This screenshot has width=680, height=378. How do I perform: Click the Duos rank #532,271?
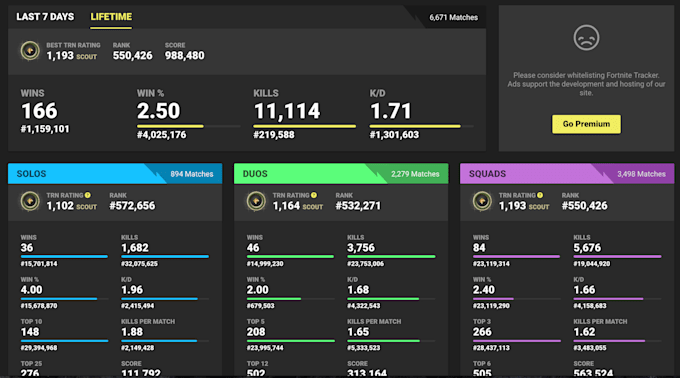point(358,205)
